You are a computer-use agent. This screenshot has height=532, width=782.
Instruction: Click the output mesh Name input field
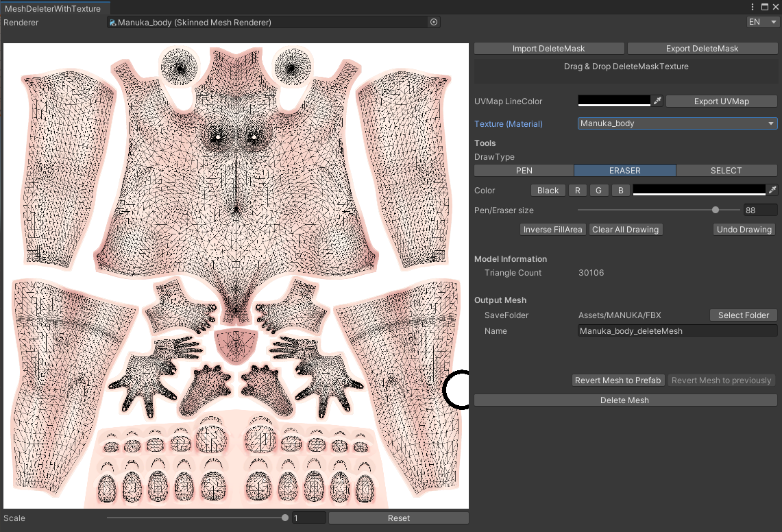(677, 330)
